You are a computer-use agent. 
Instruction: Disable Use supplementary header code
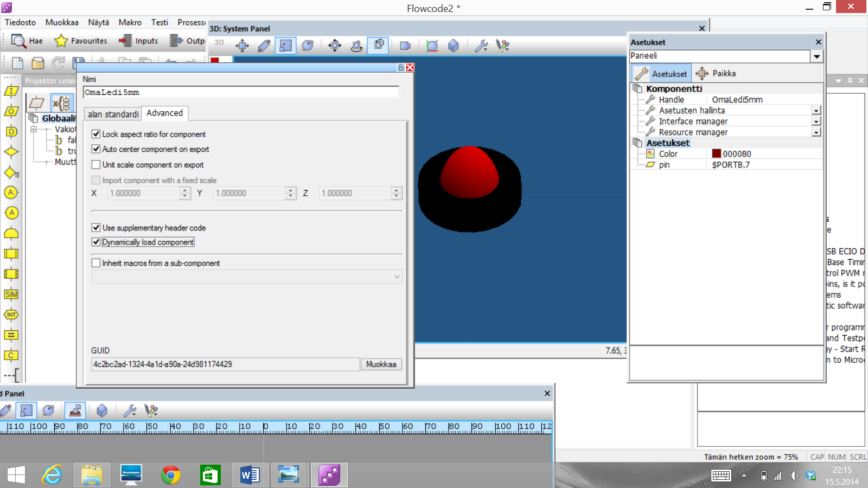[x=96, y=228]
